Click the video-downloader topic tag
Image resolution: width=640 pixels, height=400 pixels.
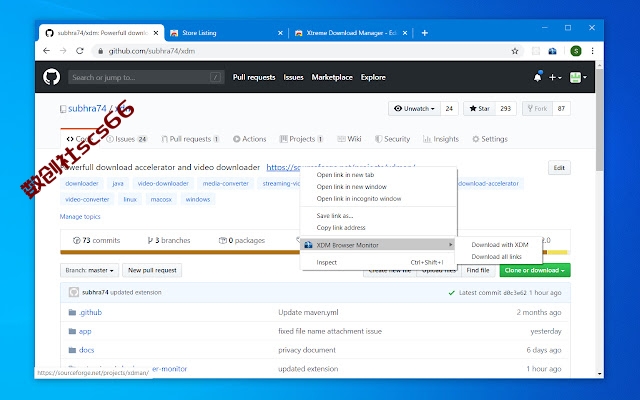(x=163, y=184)
